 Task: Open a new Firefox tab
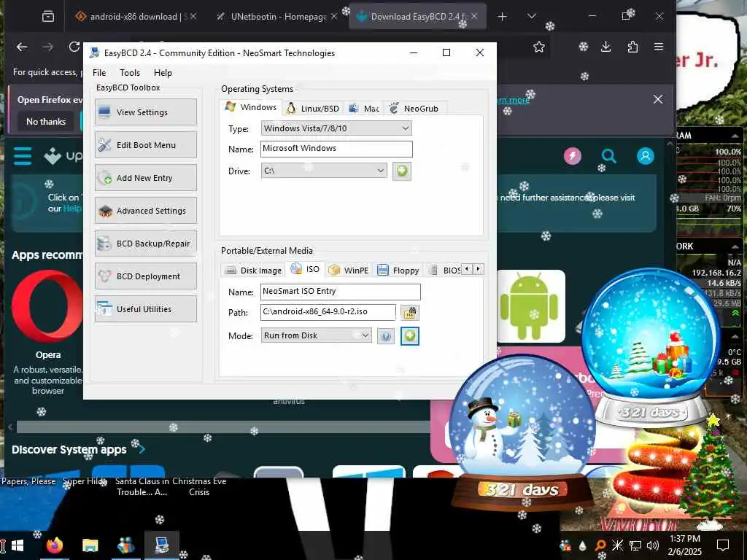click(502, 17)
